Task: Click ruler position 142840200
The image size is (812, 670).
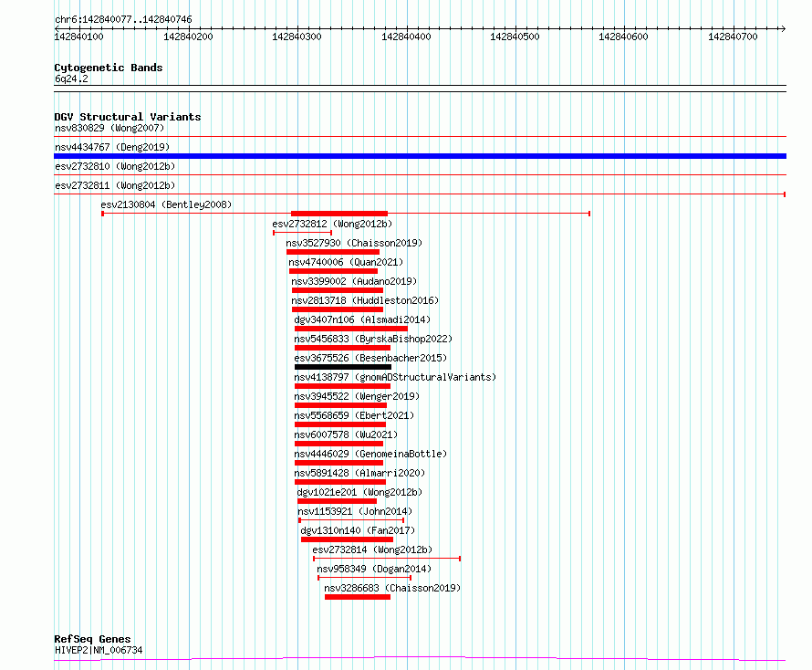Action: coord(188,37)
